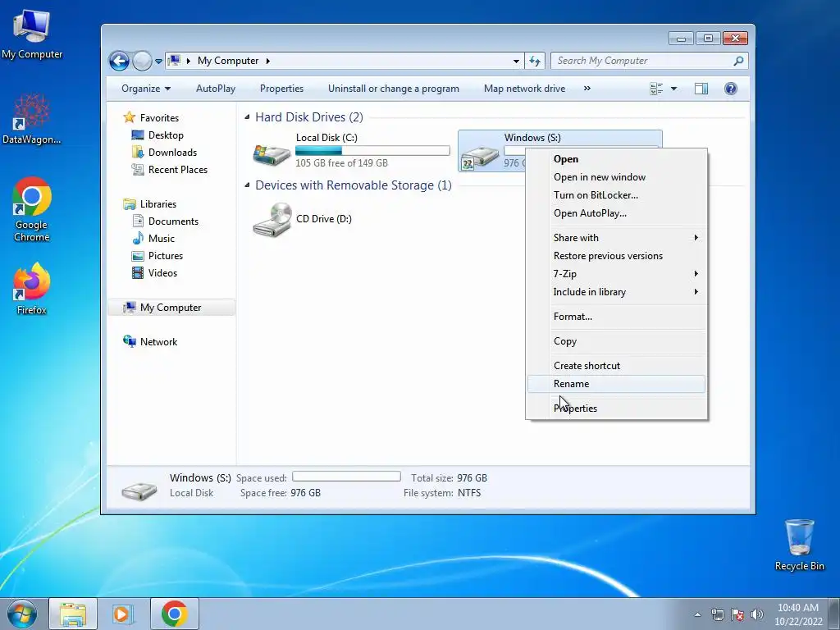Select Open AutoPlay in context menu

616,213
